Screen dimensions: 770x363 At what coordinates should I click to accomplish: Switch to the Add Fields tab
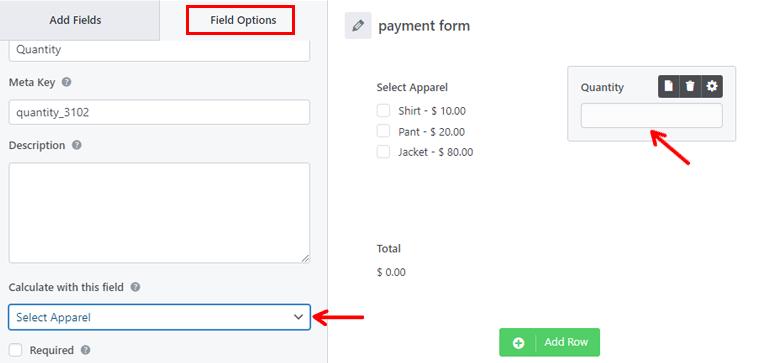pos(75,20)
